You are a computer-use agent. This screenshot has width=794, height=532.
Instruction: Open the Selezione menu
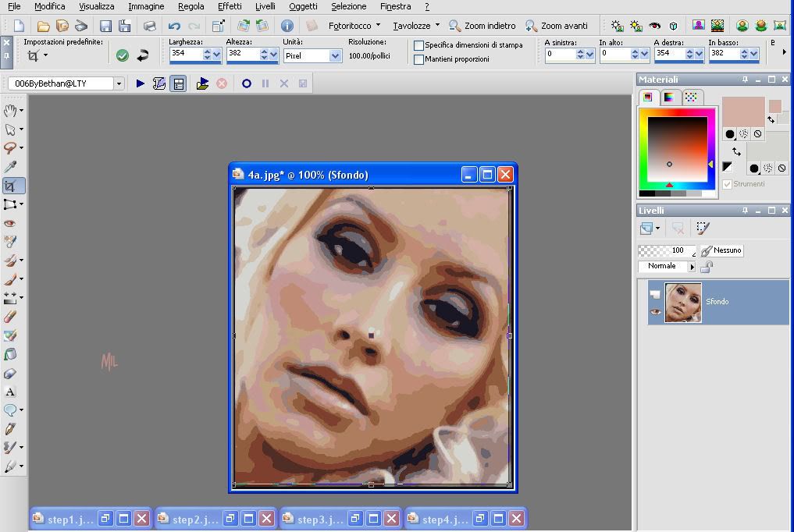[x=349, y=6]
